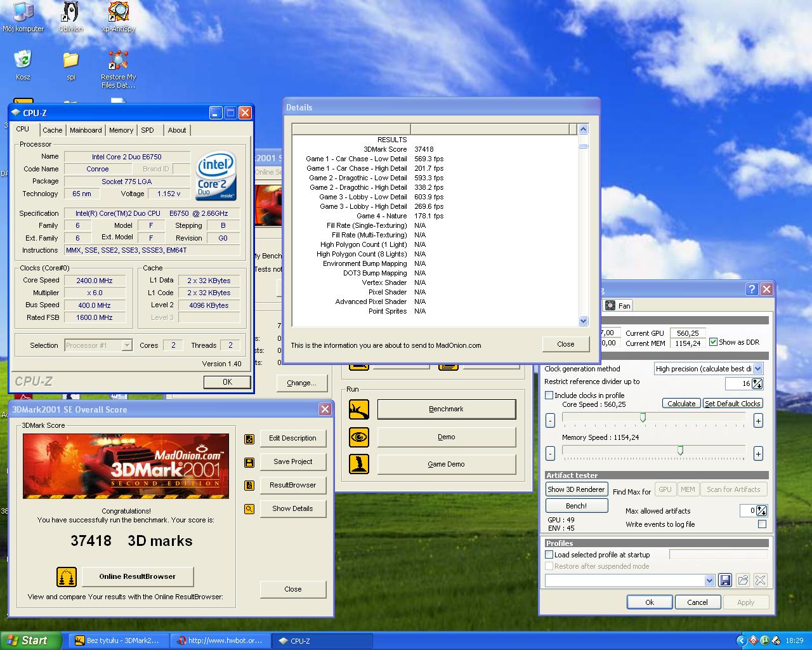812x650 pixels.
Task: Click Max allowed artifacts spinner
Action: click(762, 511)
